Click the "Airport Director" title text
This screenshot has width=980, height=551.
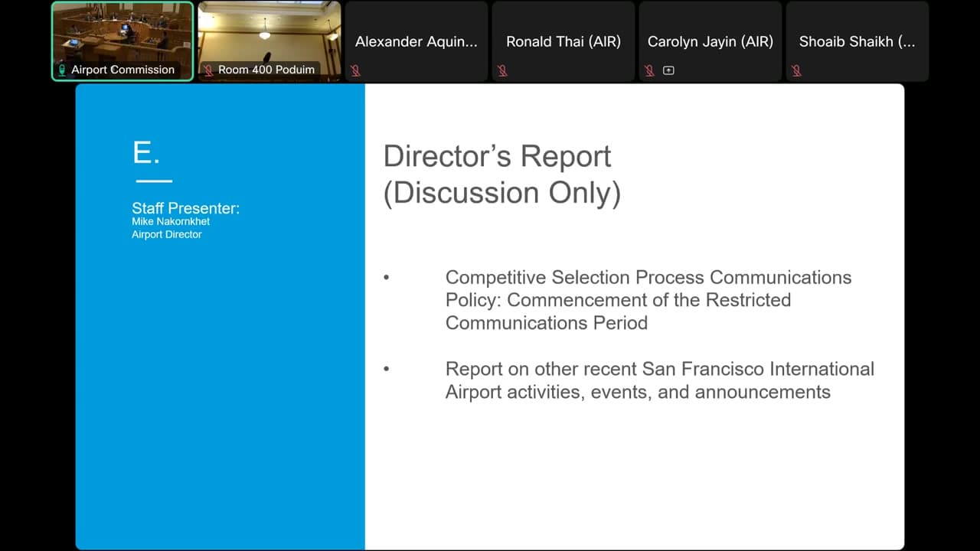coord(167,234)
